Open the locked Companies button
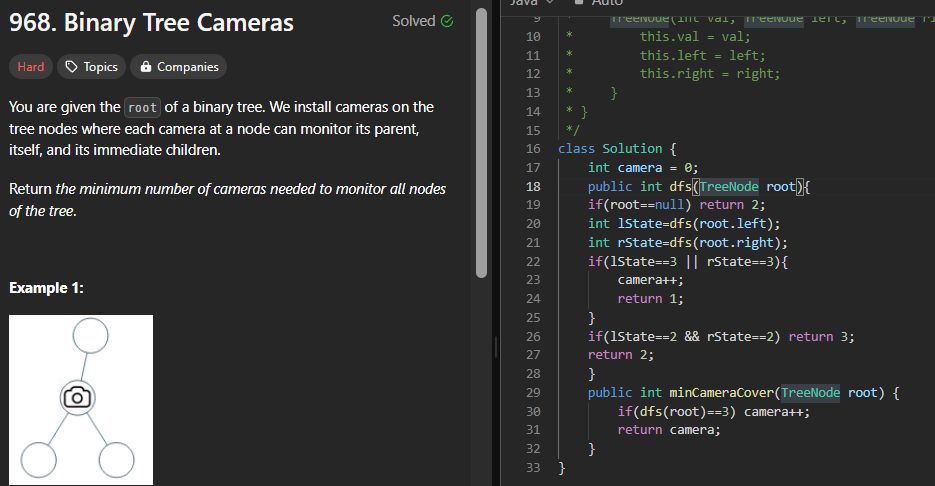 pyautogui.click(x=179, y=67)
